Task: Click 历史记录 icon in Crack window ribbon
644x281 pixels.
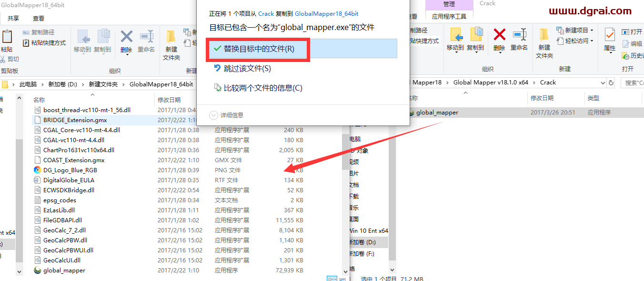Action: click(626, 56)
